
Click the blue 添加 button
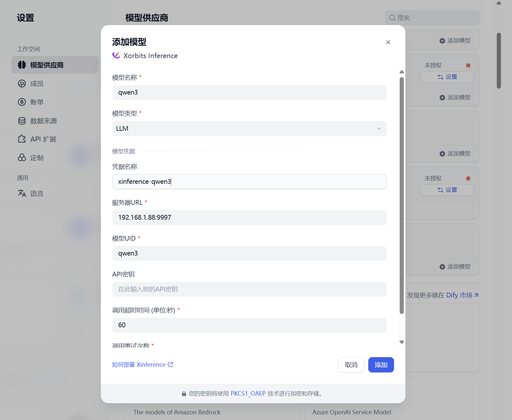click(x=381, y=365)
